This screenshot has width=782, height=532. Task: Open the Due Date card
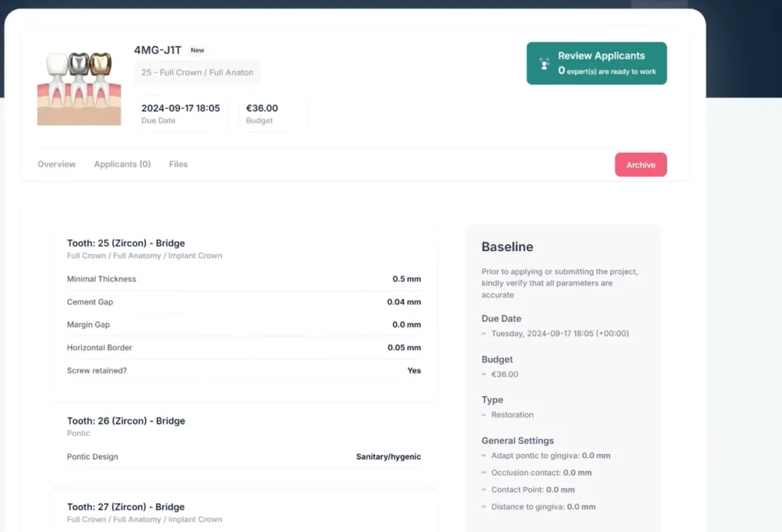click(x=179, y=113)
